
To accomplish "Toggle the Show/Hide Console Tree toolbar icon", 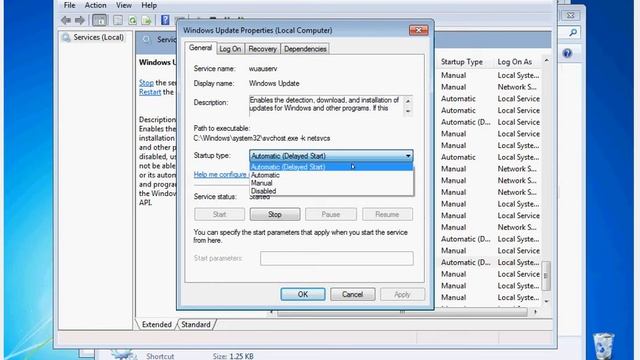I will tap(99, 20).
